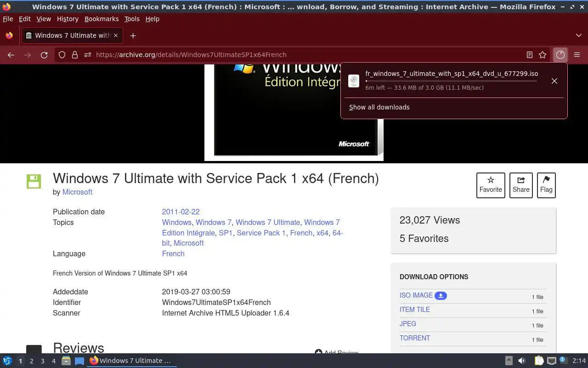Switch to workspace 2

[x=31, y=361]
